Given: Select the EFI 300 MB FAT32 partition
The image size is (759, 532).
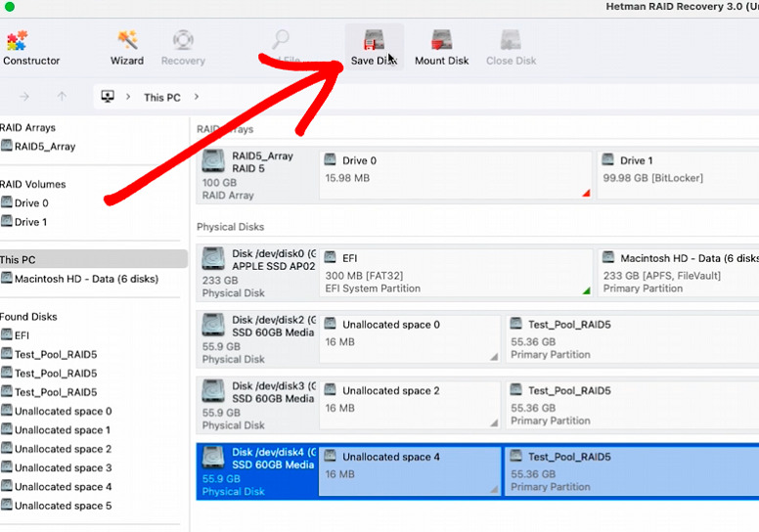Looking at the screenshot, I should (x=456, y=273).
